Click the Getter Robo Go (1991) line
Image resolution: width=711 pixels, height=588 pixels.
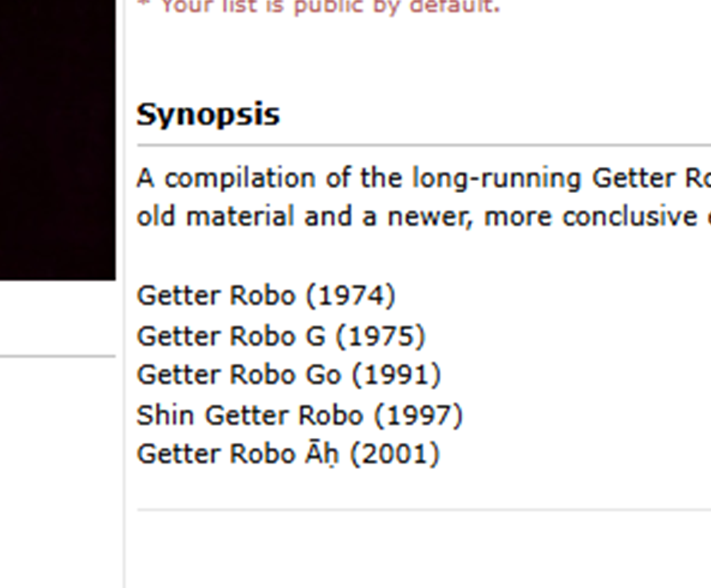pos(288,374)
